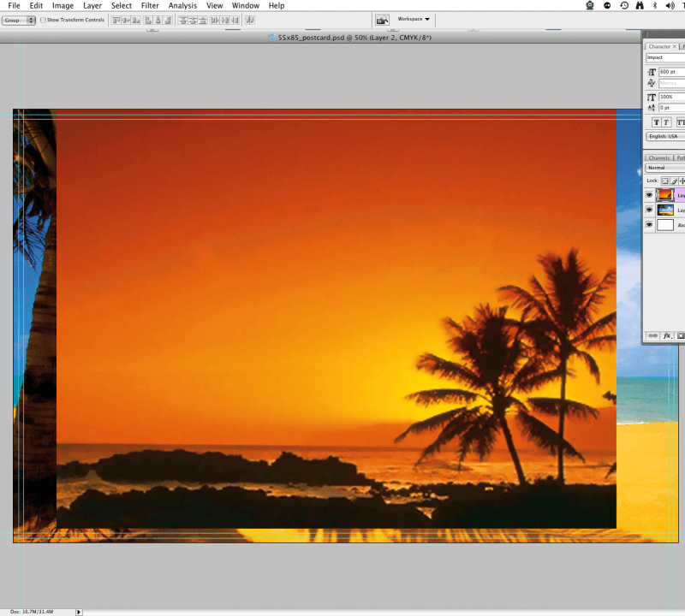This screenshot has height=616, width=685.
Task: Open the Filter menu
Action: (150, 5)
